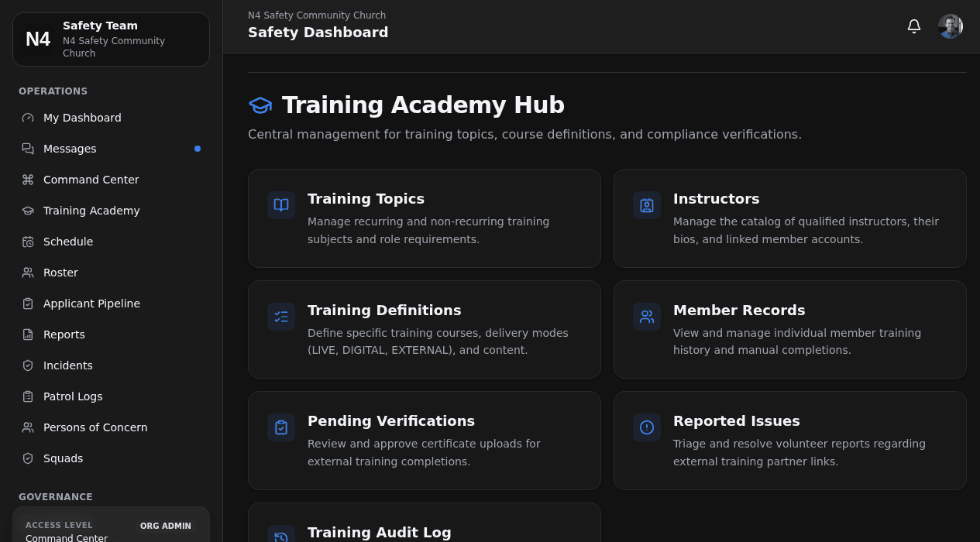Click the Safety Dashboard page title
This screenshot has width=980, height=542.
(318, 33)
